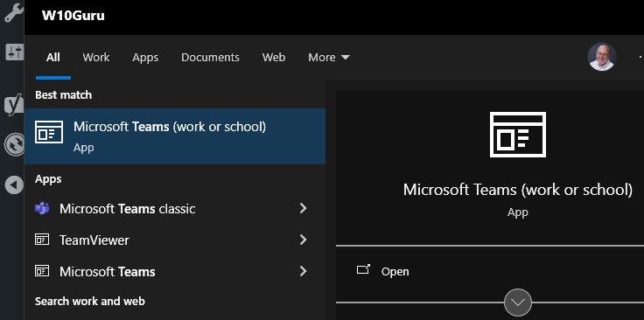Expand the Microsoft Teams result's chevron
The width and height of the screenshot is (644, 320).
click(303, 271)
